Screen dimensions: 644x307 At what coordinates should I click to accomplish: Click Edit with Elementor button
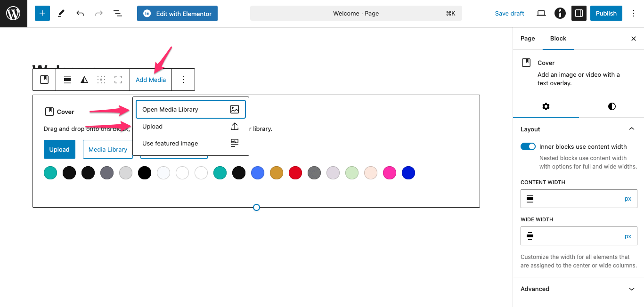[177, 14]
